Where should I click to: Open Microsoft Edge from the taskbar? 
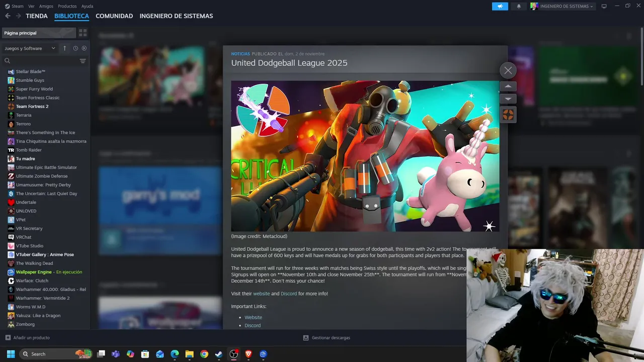[175, 354]
